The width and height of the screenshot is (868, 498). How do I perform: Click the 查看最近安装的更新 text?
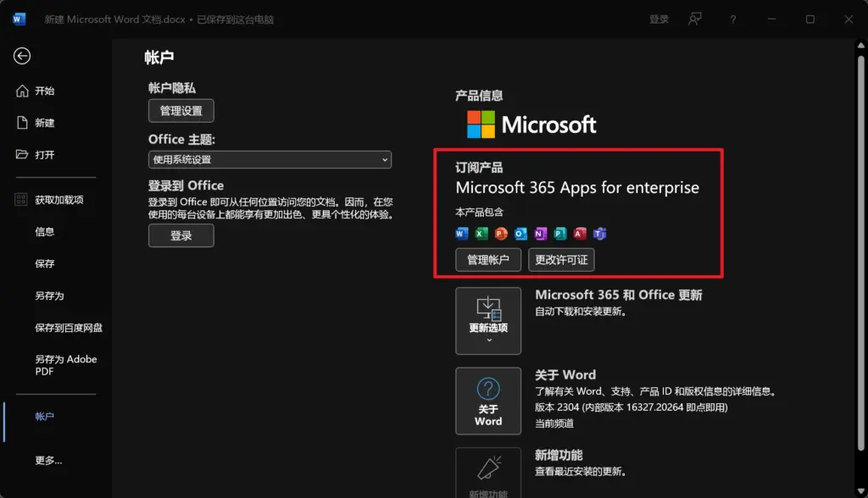[581, 472]
